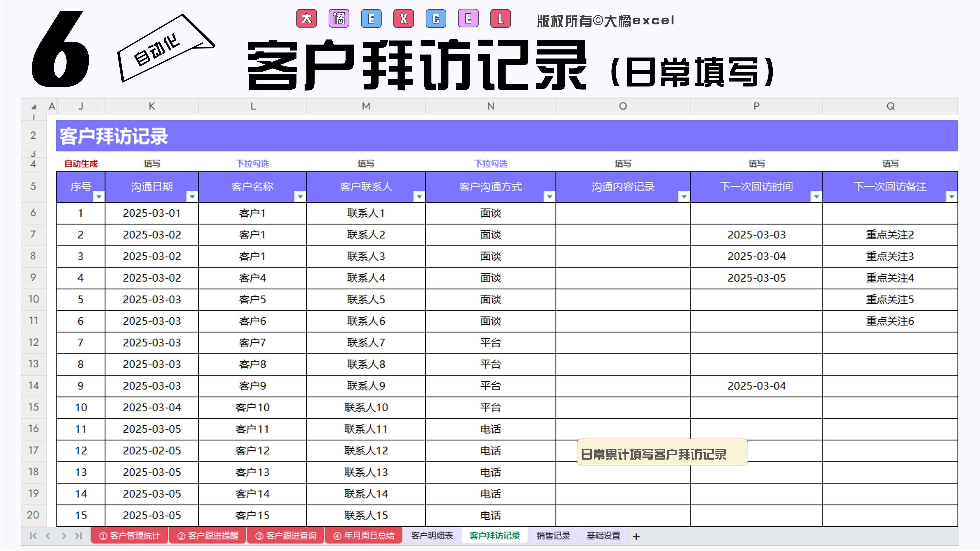Open 客户沟通方式 filter dropdown

[549, 196]
